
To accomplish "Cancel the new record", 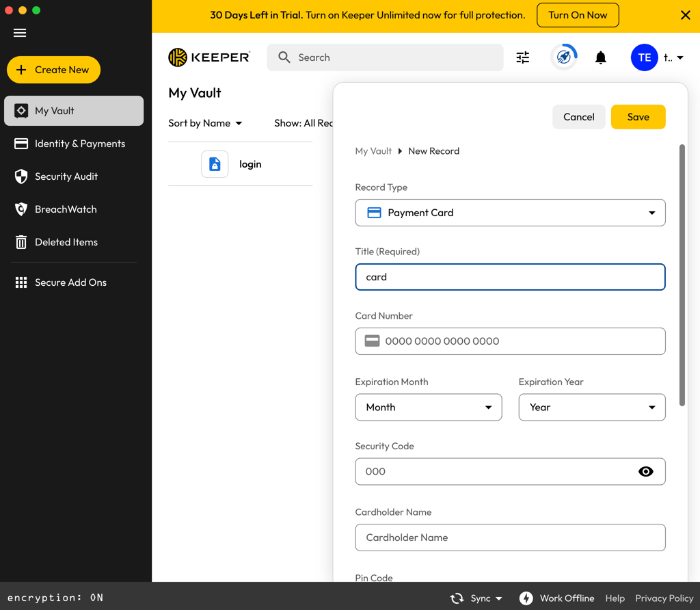I will coord(578,117).
